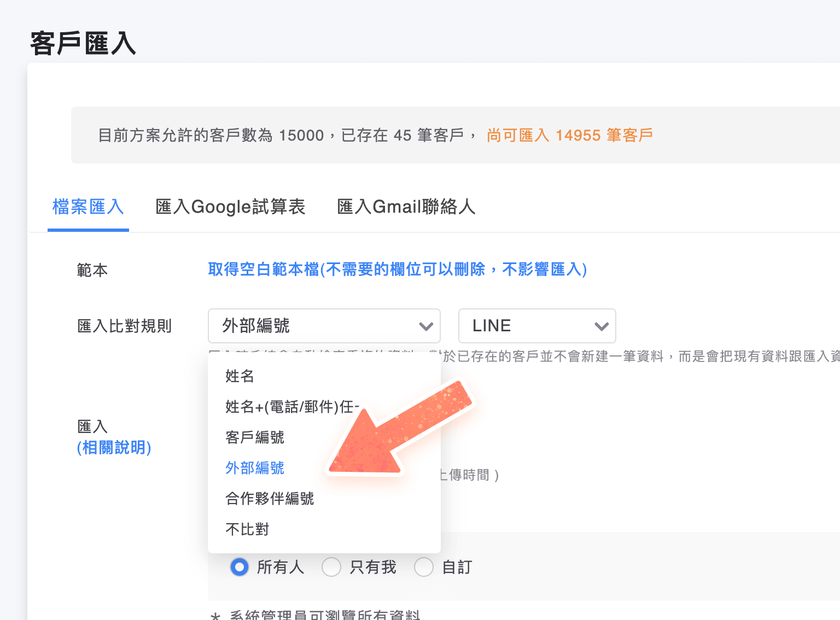Open the 匯入Gmail聯絡人 tab

click(x=406, y=207)
